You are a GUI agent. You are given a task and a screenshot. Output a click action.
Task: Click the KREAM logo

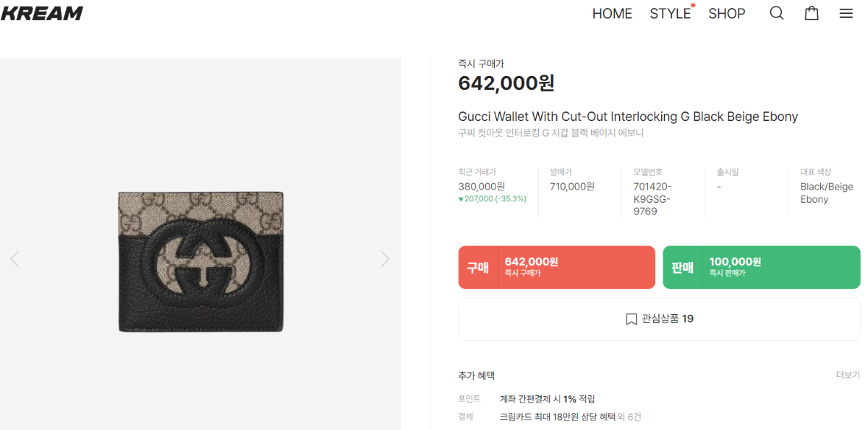pos(42,14)
